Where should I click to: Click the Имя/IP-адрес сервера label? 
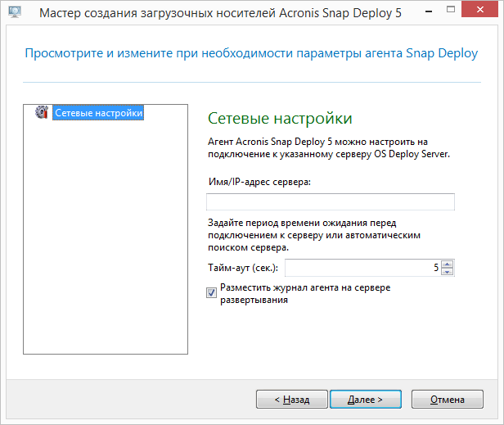tap(259, 182)
